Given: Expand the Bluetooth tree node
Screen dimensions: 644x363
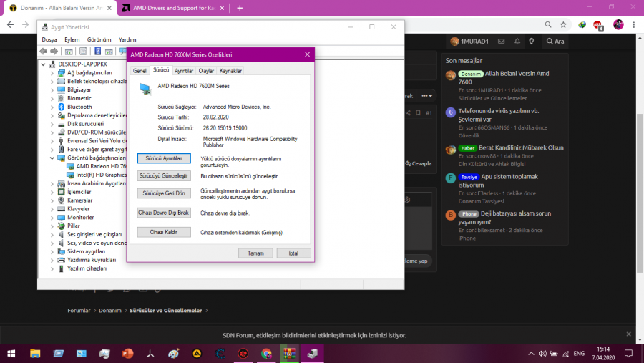Looking at the screenshot, I should coord(52,107).
